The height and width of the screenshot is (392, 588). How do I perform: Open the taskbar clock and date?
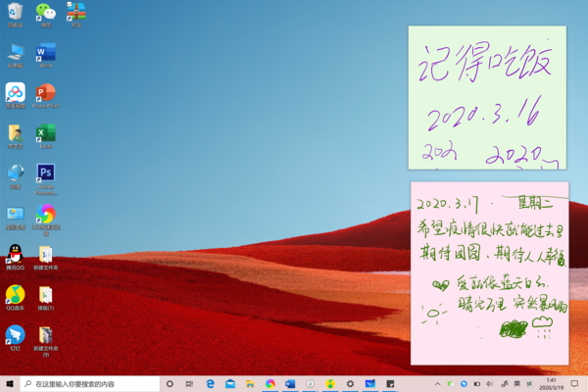551,384
